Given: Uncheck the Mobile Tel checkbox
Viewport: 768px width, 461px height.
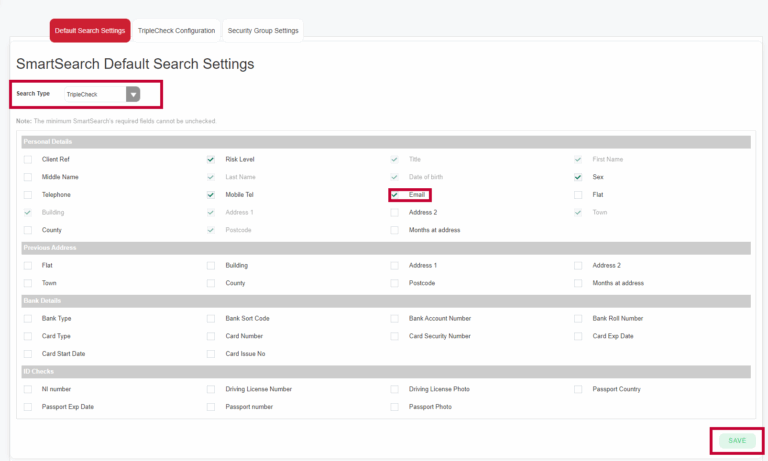Looking at the screenshot, I should 211,194.
